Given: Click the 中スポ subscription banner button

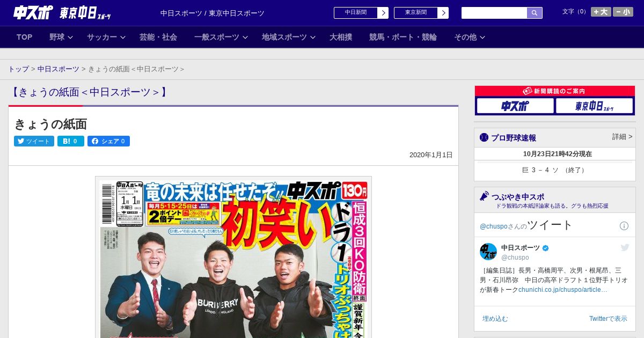Looking at the screenshot, I should point(515,106).
